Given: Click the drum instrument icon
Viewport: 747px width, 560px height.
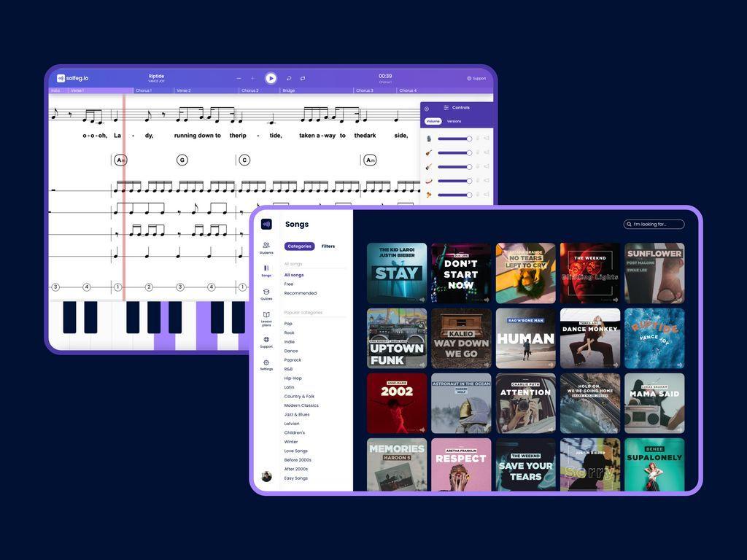Looking at the screenshot, I should (x=429, y=181).
